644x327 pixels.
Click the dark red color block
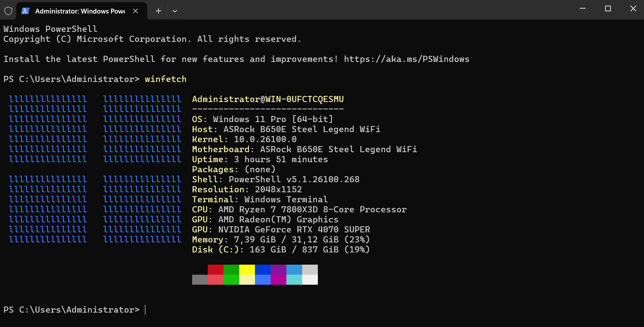[x=216, y=269]
